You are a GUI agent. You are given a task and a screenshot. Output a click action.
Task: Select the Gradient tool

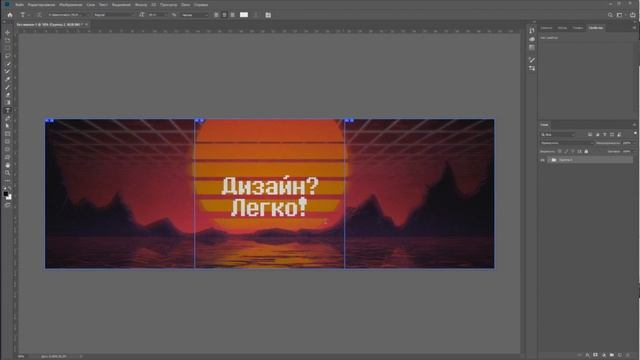click(7, 103)
